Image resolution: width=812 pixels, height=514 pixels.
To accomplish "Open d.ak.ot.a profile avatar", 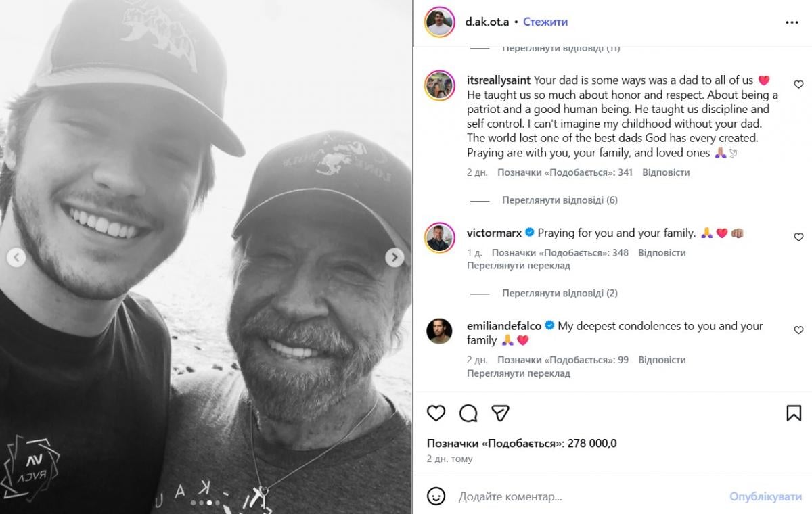I will coord(439,22).
